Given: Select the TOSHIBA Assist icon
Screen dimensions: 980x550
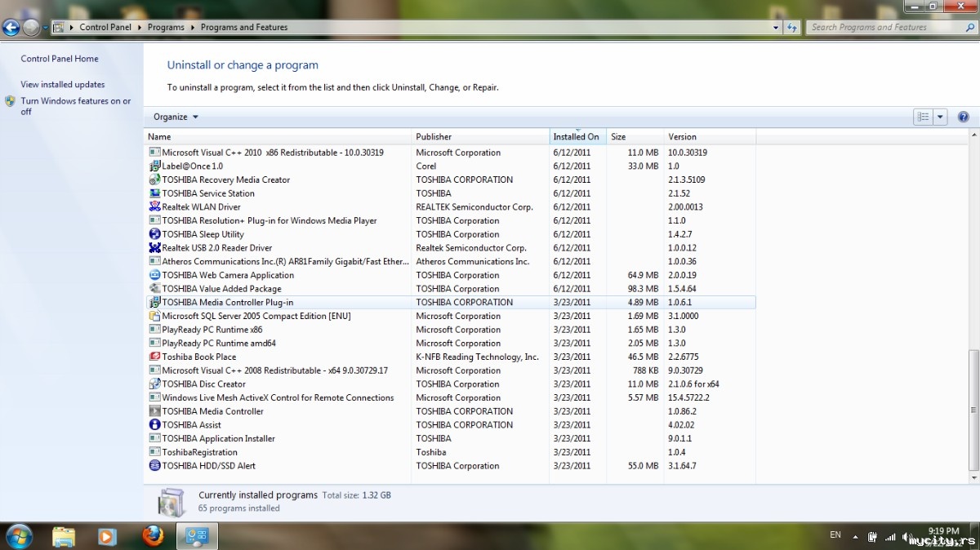Looking at the screenshot, I should [x=155, y=425].
